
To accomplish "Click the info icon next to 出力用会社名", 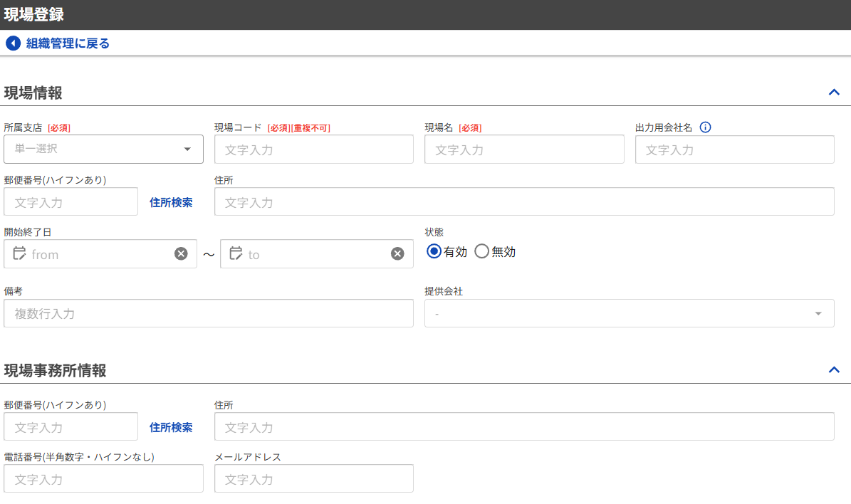I will pos(705,127).
